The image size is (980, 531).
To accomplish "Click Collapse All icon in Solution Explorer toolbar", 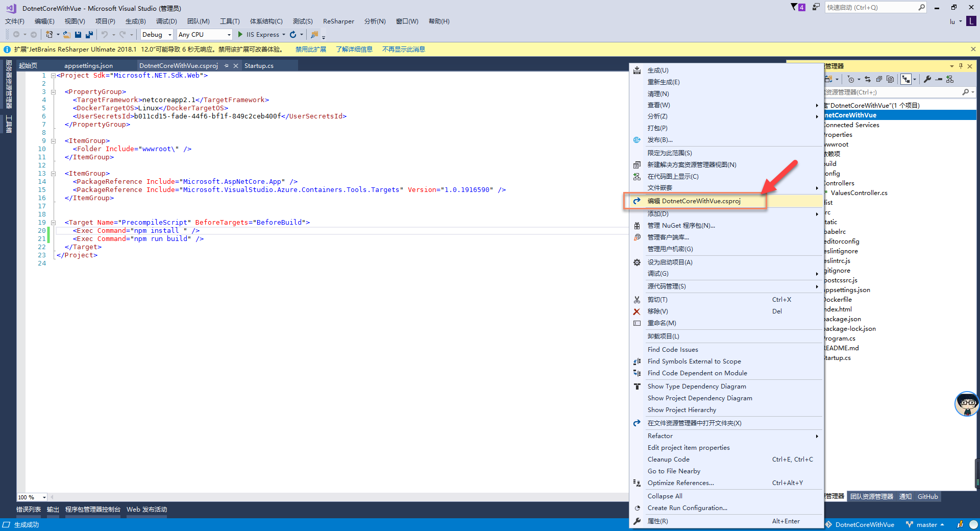I will tap(879, 79).
